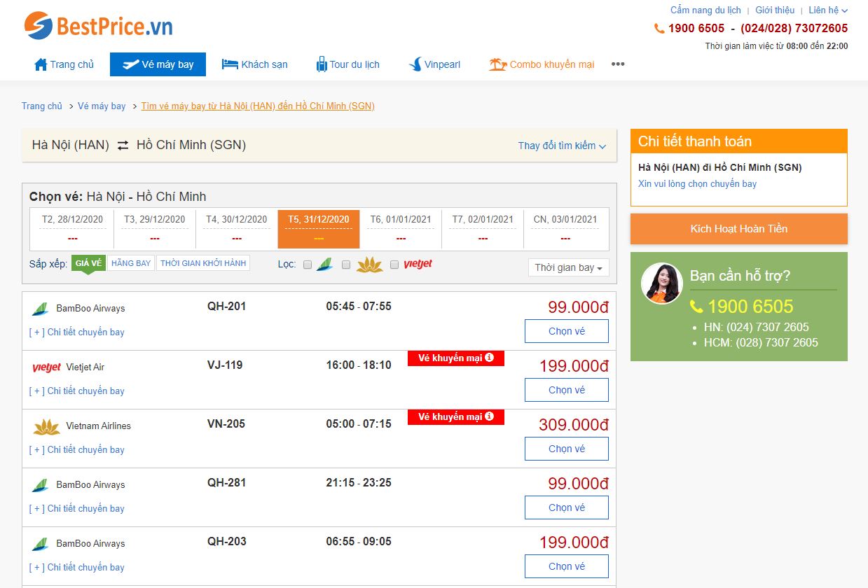
Task: Click the Bamboo Airways logo on QH-203 row
Action: click(x=39, y=543)
